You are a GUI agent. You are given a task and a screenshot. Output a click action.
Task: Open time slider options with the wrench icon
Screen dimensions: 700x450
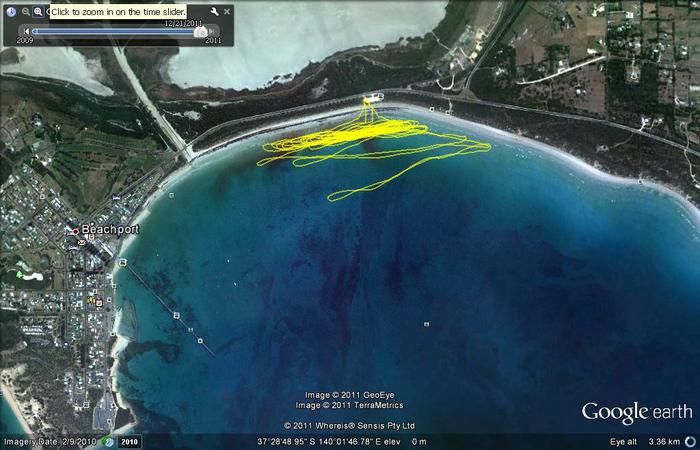[214, 12]
